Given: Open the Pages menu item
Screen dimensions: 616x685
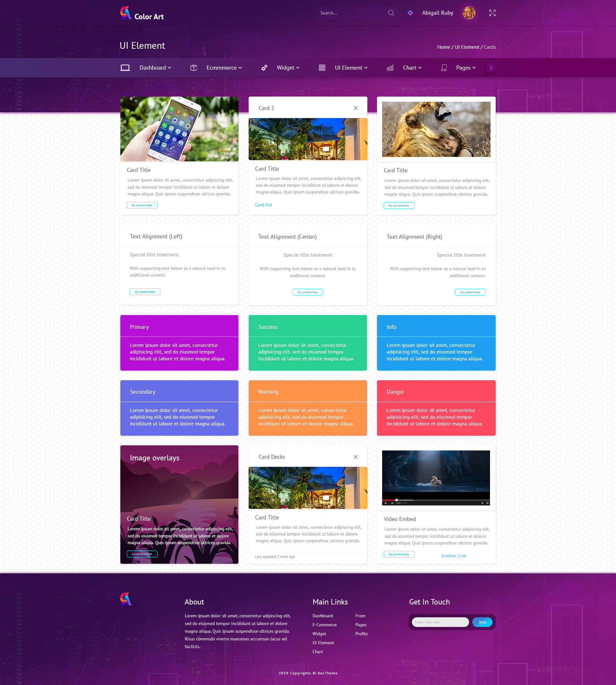Looking at the screenshot, I should point(466,68).
